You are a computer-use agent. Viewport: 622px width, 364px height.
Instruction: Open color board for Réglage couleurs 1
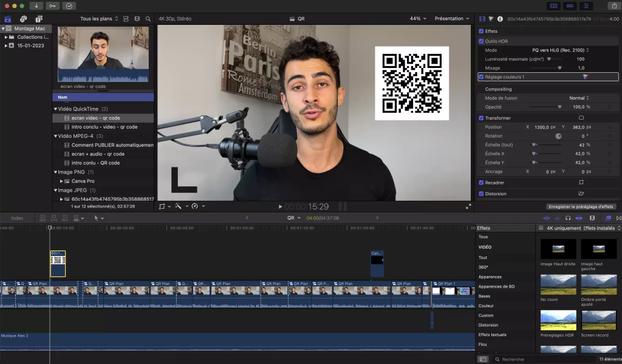coord(585,77)
